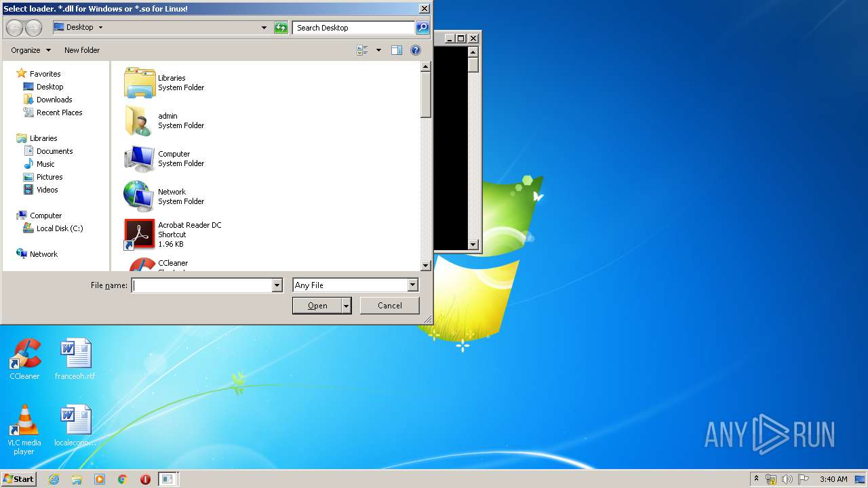Open the Organize dropdown menu
The width and height of the screenshot is (868, 488).
[x=31, y=50]
